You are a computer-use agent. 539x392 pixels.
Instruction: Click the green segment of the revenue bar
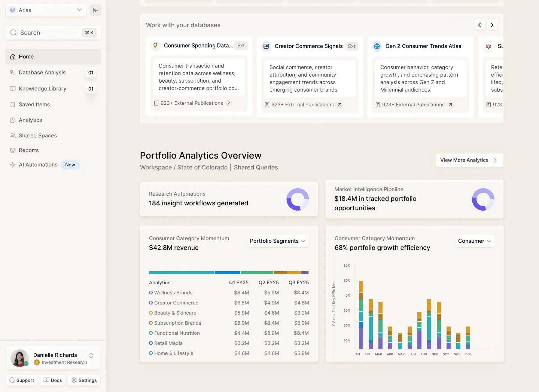(x=257, y=273)
